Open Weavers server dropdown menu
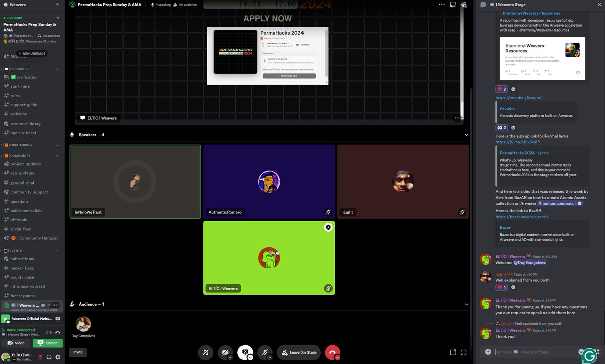Viewport: 605px width, 364px height. tap(32, 5)
